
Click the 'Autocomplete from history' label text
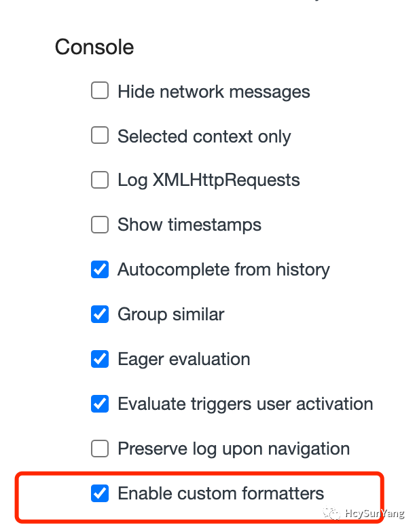[223, 269]
